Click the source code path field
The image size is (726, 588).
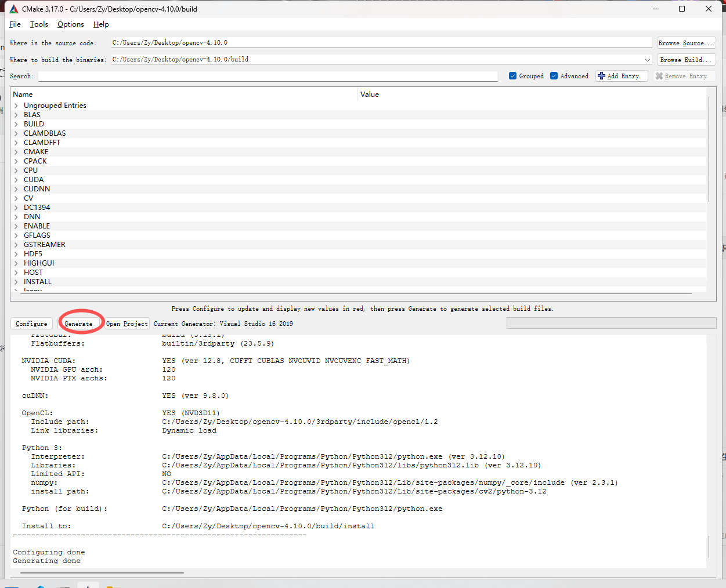click(381, 43)
